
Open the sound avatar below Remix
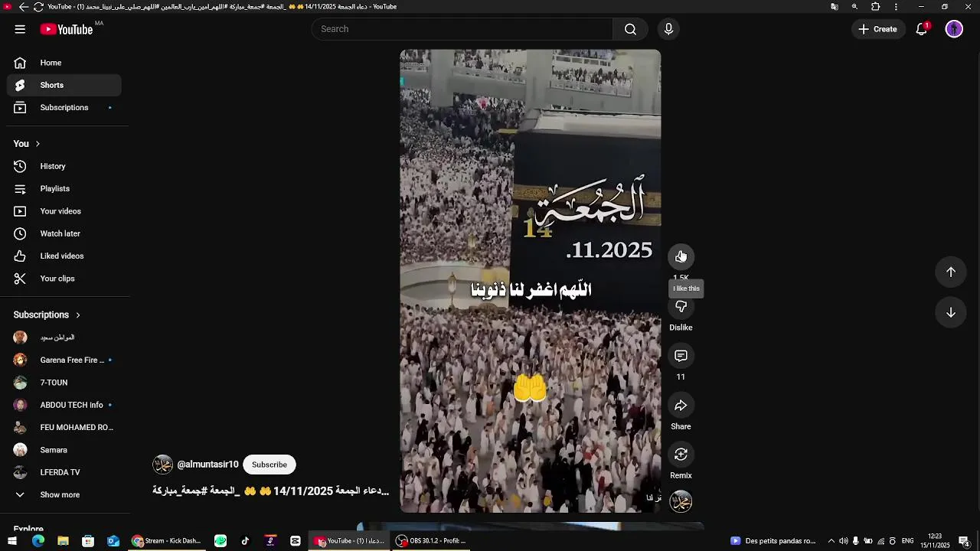tap(681, 501)
